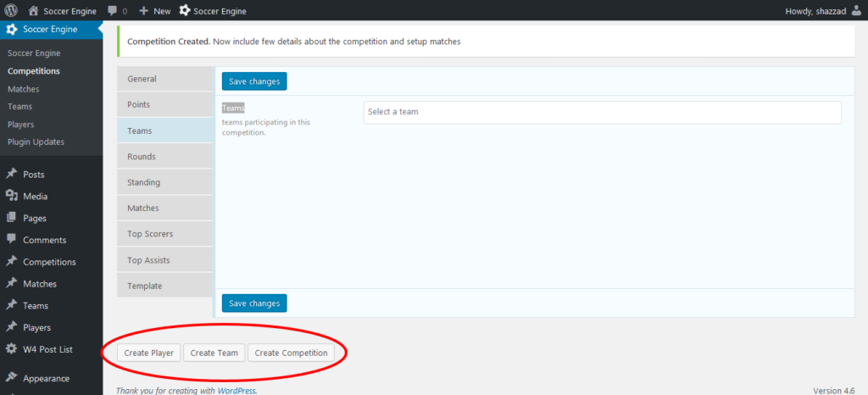Click the home icon beside Soccer Engine

33,11
